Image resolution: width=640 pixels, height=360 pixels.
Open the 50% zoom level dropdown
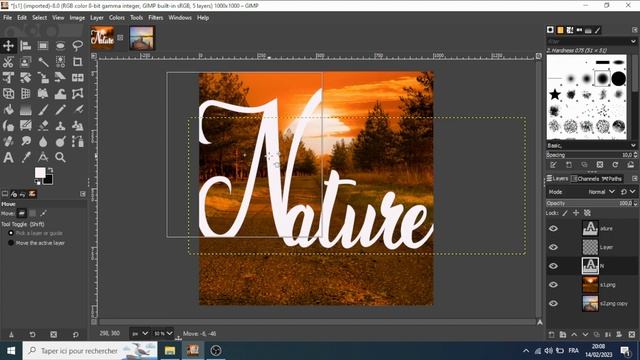(163, 333)
